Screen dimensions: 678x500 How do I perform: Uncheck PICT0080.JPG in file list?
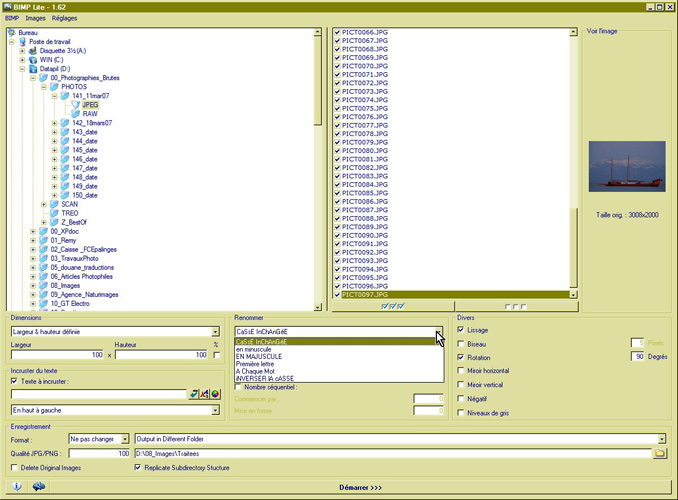point(337,151)
